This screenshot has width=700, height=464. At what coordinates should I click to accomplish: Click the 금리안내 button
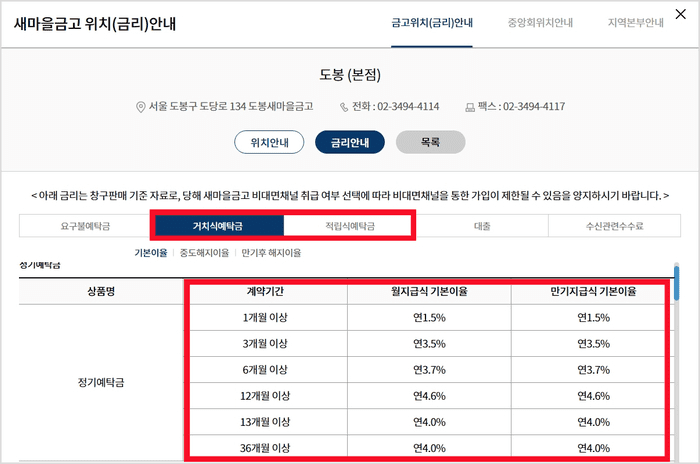(350, 142)
